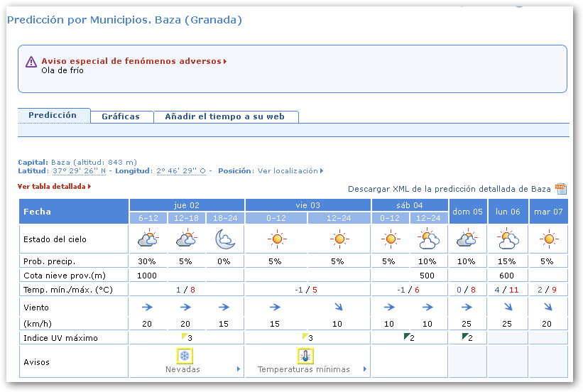Expand the Temperaturas mínimas warning arrow
This screenshot has height=392, width=583.
(x=365, y=369)
